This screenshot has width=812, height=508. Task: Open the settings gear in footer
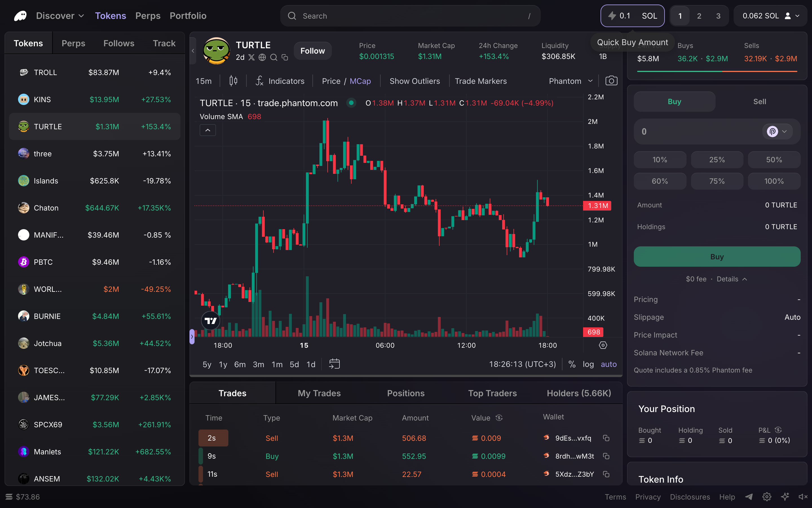point(767,497)
